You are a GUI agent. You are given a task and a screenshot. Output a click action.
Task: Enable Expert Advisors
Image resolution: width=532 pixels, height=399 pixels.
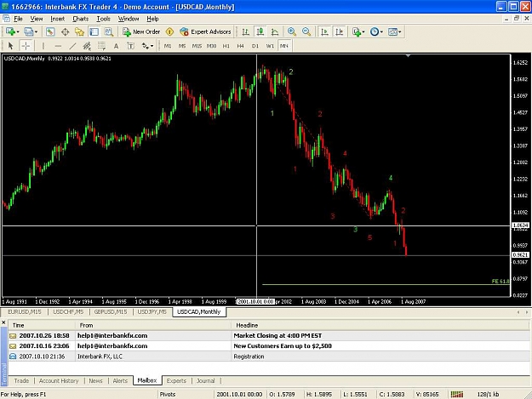click(206, 31)
